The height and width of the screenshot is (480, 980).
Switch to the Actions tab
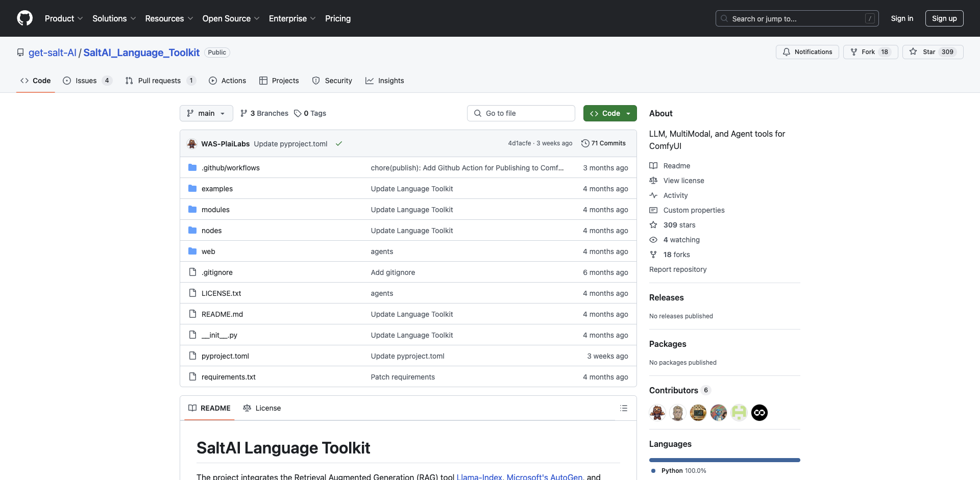227,81
